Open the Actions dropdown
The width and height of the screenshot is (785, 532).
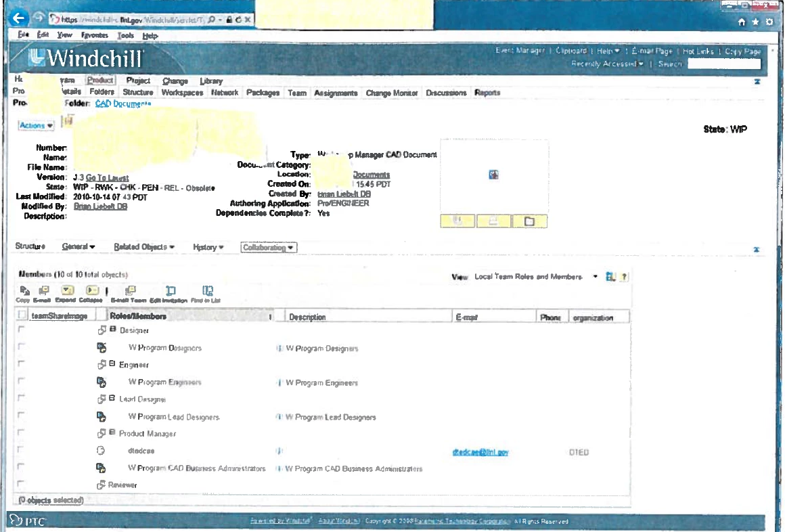(36, 125)
